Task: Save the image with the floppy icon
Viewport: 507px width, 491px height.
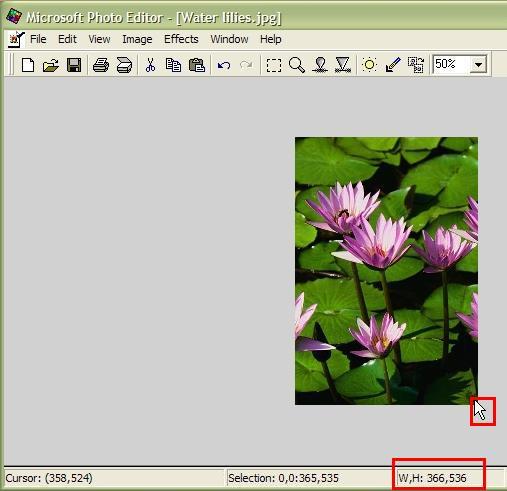Action: [x=74, y=65]
